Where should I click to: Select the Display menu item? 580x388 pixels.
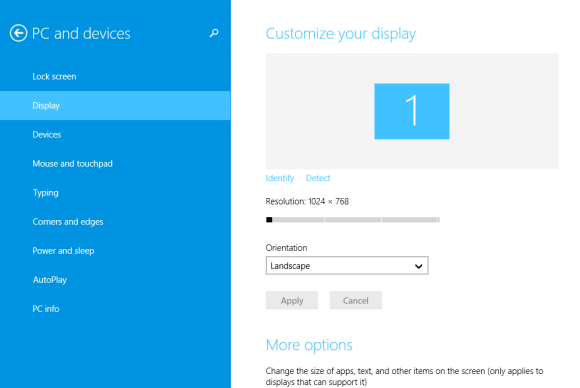click(x=115, y=105)
